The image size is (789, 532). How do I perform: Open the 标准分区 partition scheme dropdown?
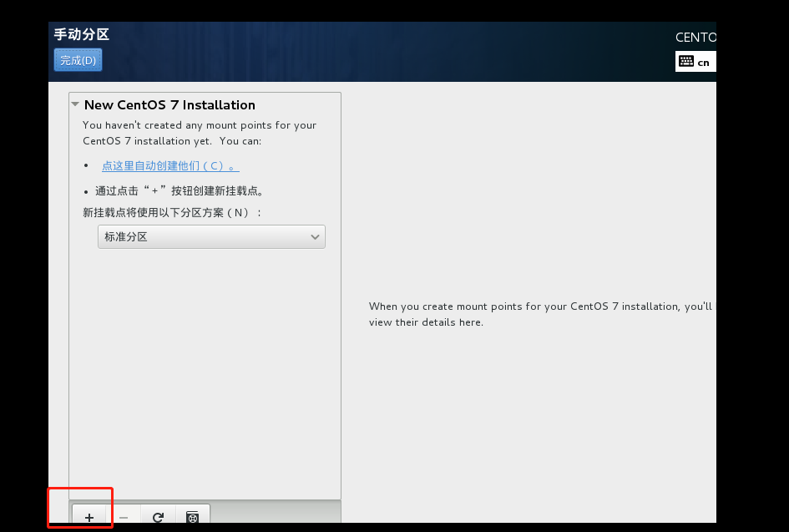coord(211,236)
